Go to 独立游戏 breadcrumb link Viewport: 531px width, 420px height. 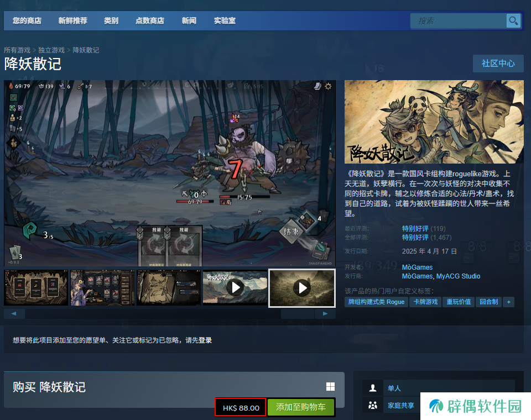[x=51, y=50]
